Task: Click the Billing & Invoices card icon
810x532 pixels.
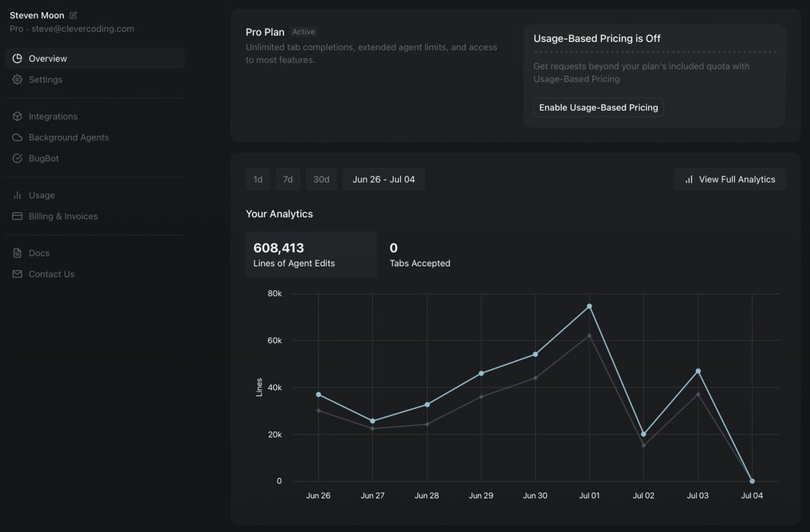Action: [17, 216]
